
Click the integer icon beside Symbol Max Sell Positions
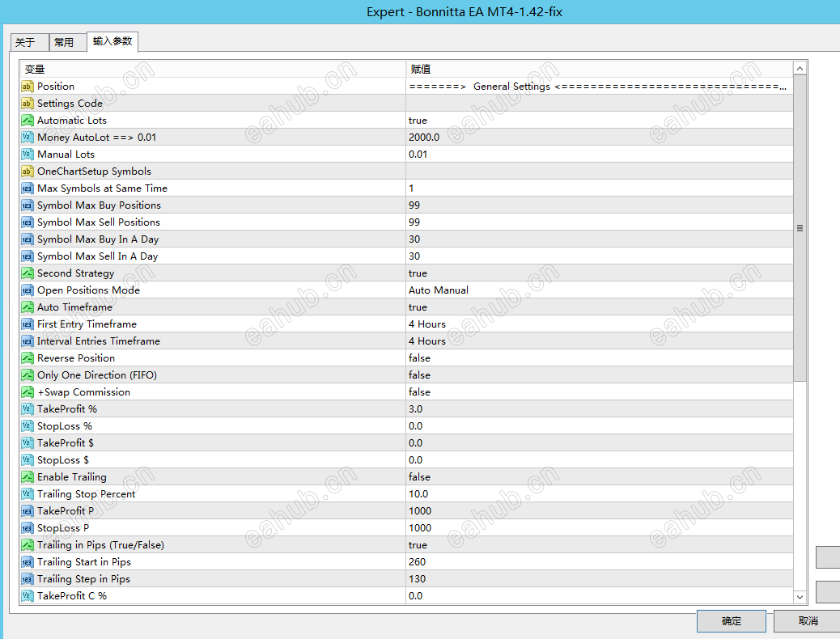click(x=27, y=222)
